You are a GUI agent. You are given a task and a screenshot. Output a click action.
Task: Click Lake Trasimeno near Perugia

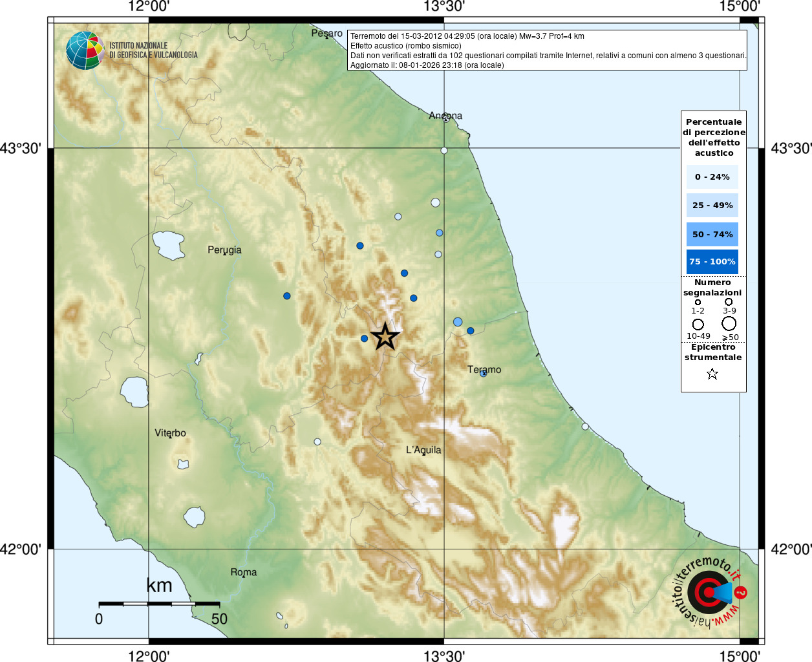click(x=169, y=245)
